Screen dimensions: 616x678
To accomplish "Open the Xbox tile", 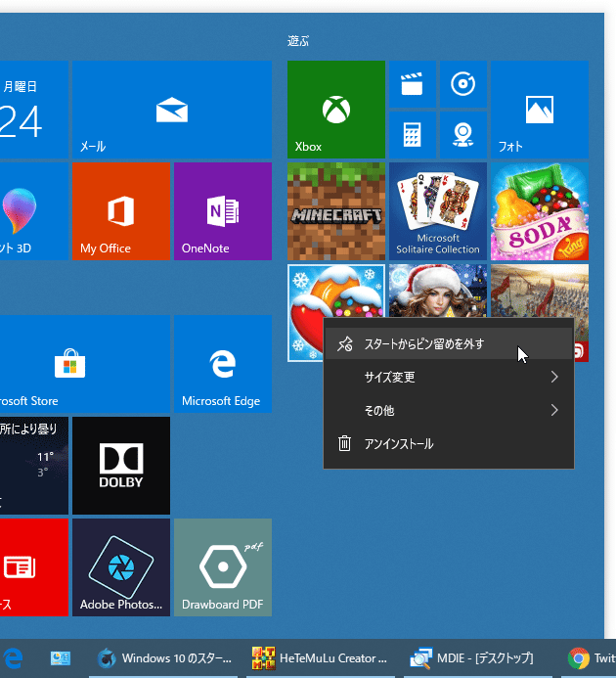I will tap(336, 110).
